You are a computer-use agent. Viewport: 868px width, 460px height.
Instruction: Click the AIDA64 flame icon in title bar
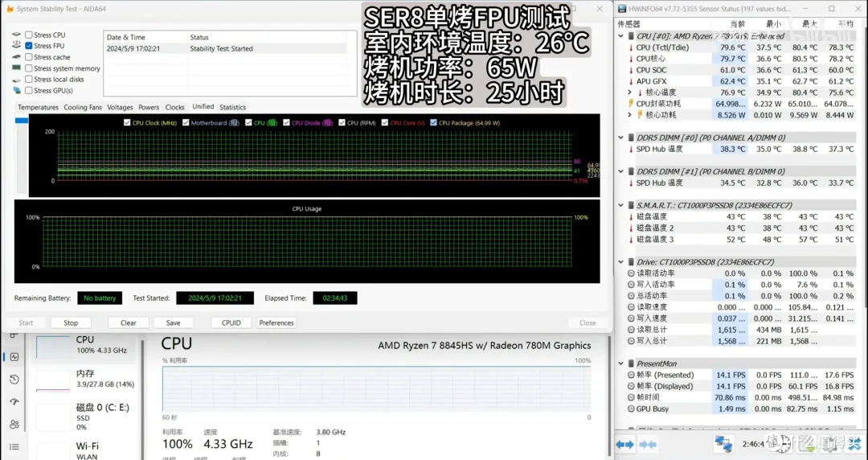click(x=8, y=9)
